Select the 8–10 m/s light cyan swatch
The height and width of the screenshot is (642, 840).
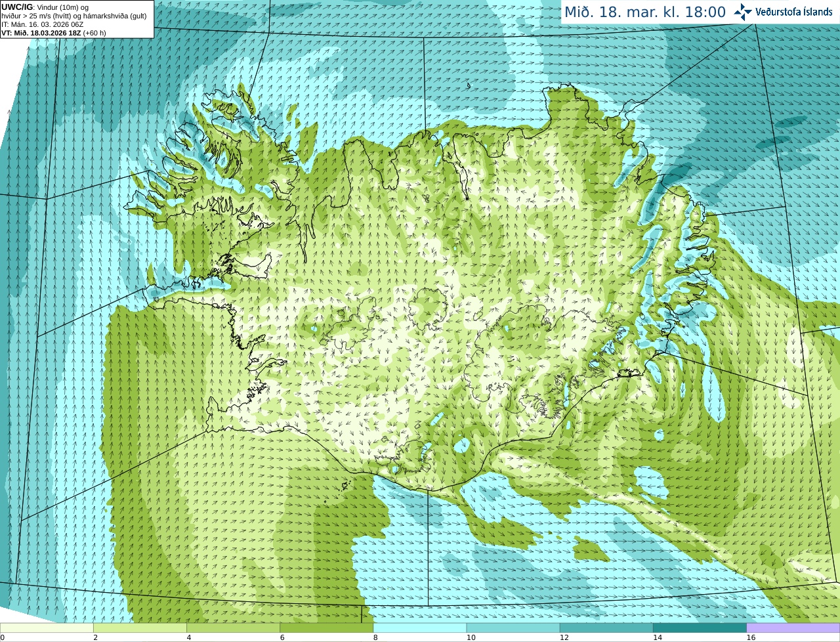tap(420, 628)
